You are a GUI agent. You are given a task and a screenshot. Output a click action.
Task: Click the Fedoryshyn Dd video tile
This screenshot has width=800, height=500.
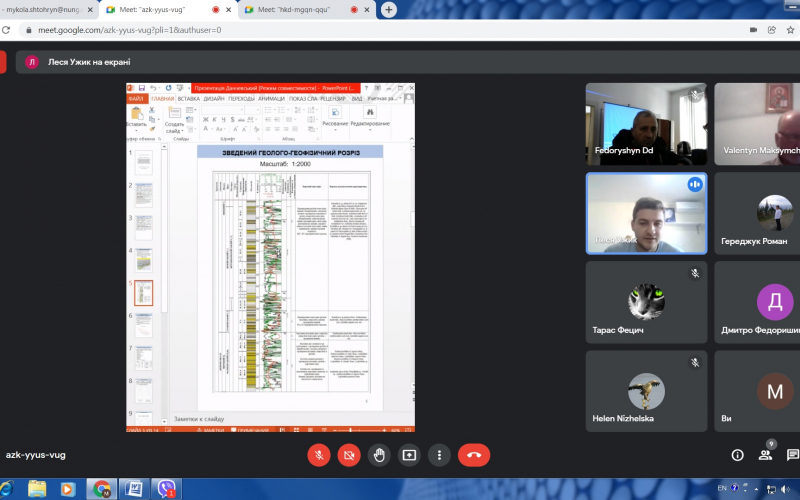pos(646,123)
